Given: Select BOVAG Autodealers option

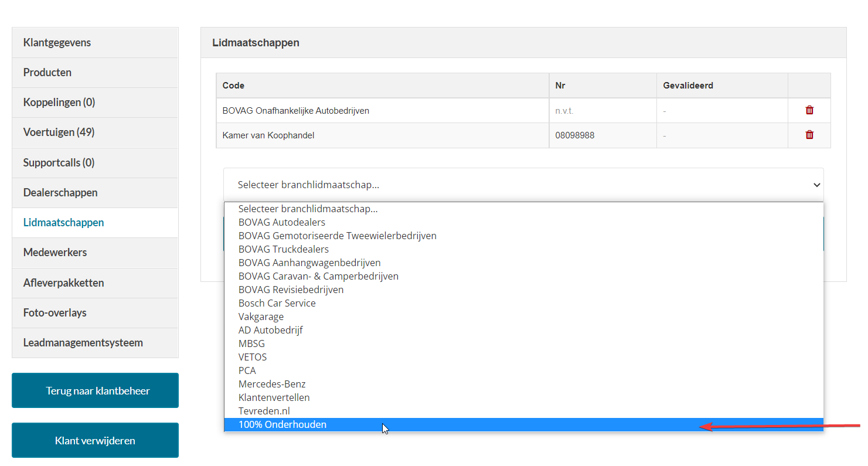Looking at the screenshot, I should pos(282,222).
